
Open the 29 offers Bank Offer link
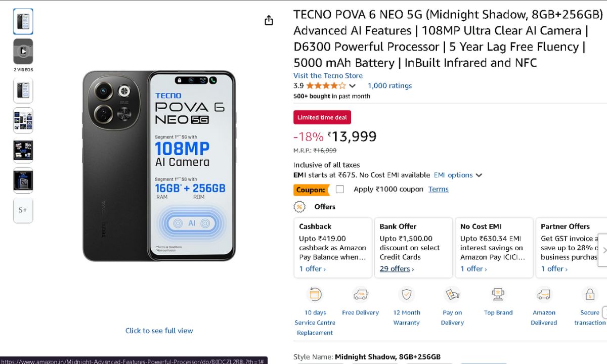coord(397,269)
